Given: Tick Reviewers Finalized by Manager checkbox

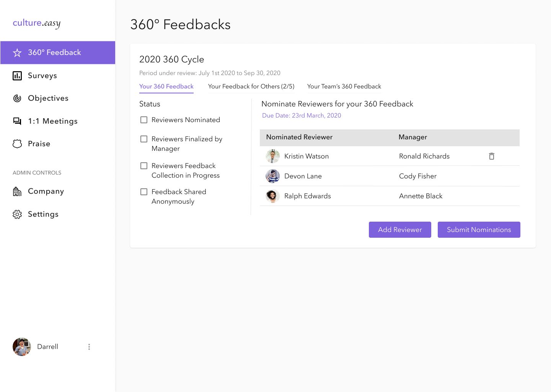Looking at the screenshot, I should point(144,139).
